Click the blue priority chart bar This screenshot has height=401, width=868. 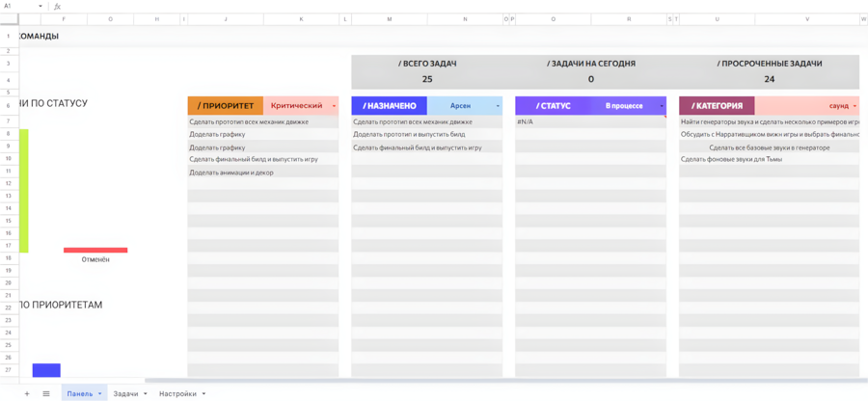(46, 370)
